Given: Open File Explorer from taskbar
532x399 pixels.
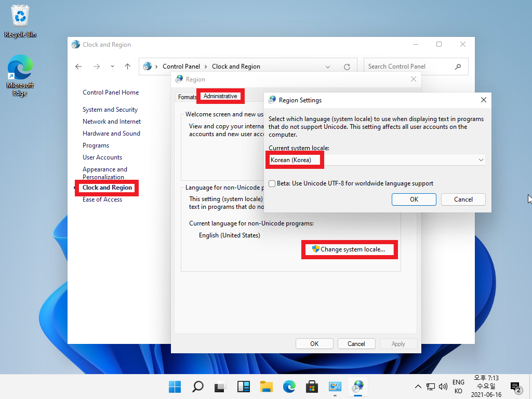Looking at the screenshot, I should (267, 387).
